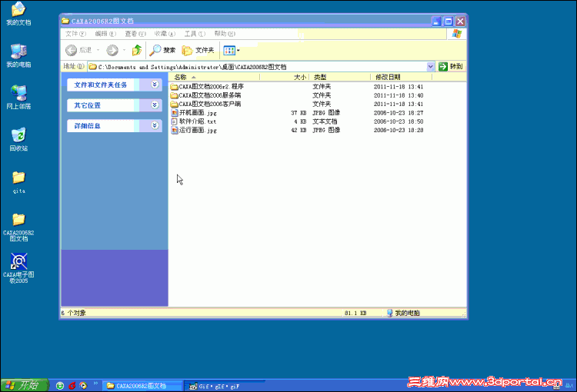Click the third quick launch icon

click(84, 386)
